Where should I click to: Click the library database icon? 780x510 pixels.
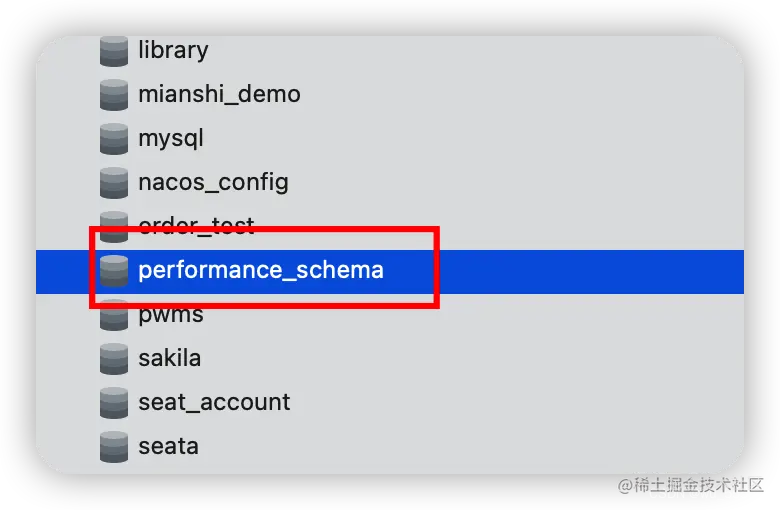coord(114,51)
